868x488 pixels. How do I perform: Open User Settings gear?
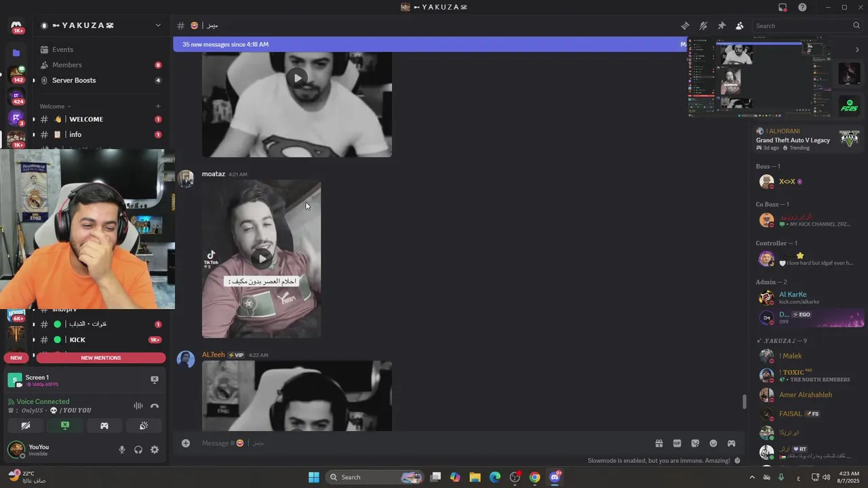155,449
